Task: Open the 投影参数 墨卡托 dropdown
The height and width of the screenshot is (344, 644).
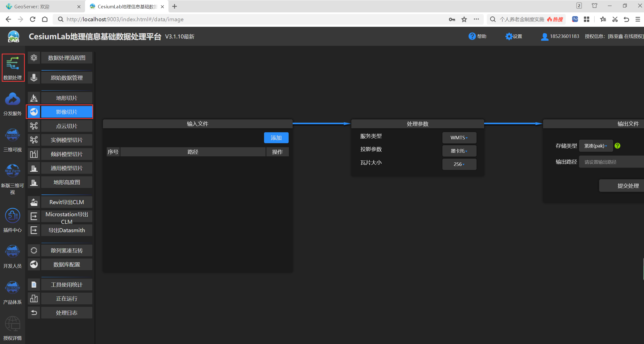Action: (459, 151)
